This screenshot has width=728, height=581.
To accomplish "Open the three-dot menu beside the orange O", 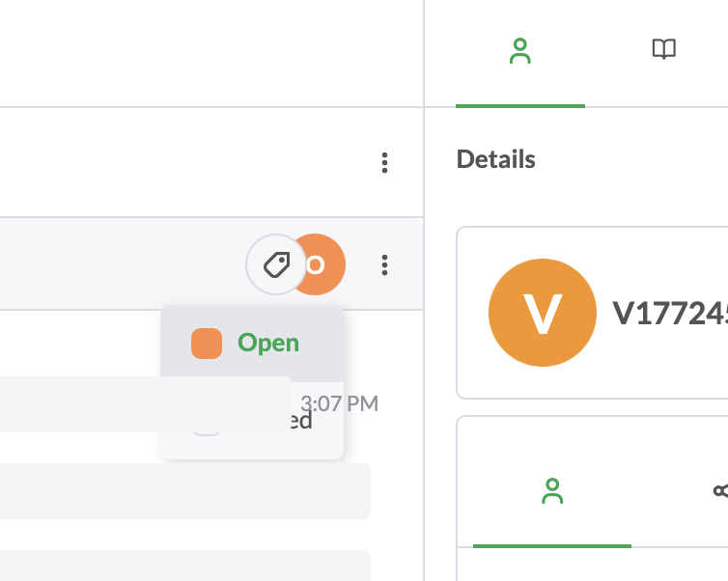I will coord(384,264).
